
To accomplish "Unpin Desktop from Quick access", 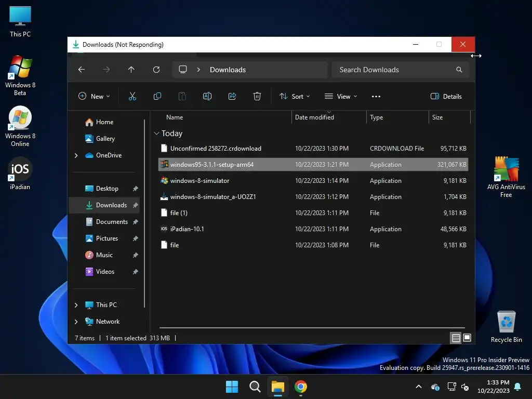I will point(136,189).
